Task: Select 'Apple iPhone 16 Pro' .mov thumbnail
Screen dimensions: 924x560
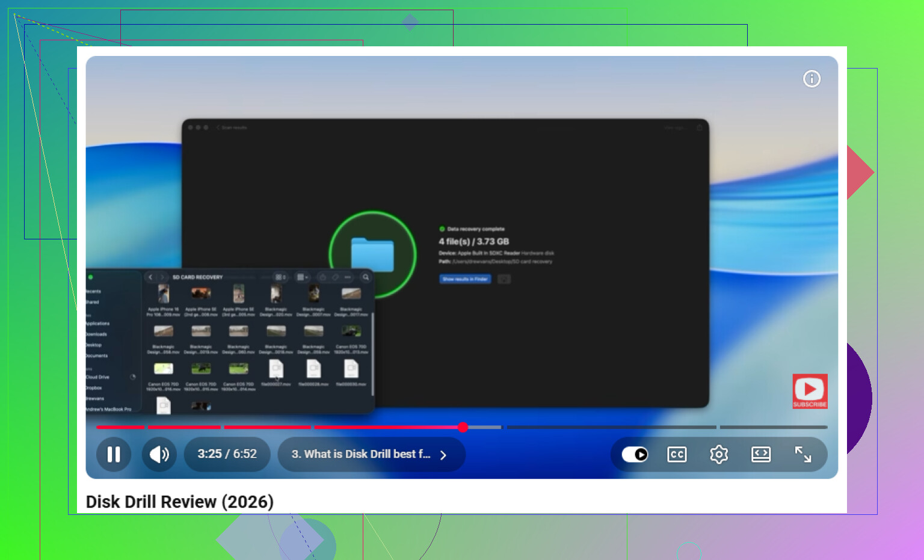Action: 164,294
